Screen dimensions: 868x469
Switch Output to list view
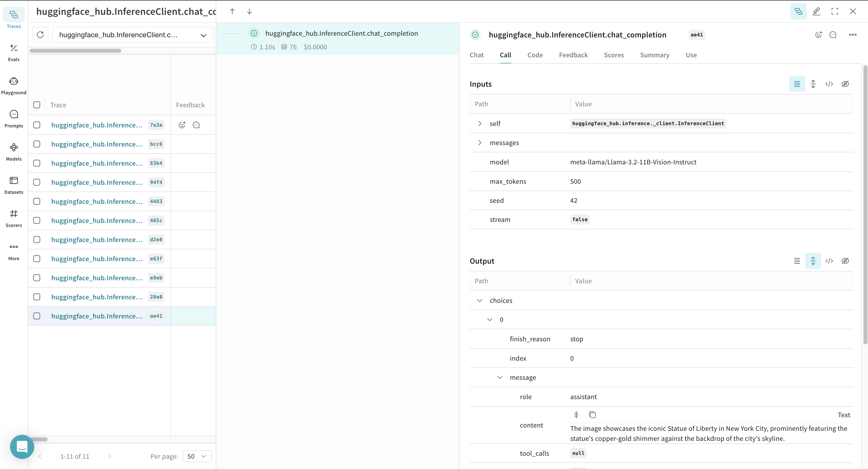[797, 261]
